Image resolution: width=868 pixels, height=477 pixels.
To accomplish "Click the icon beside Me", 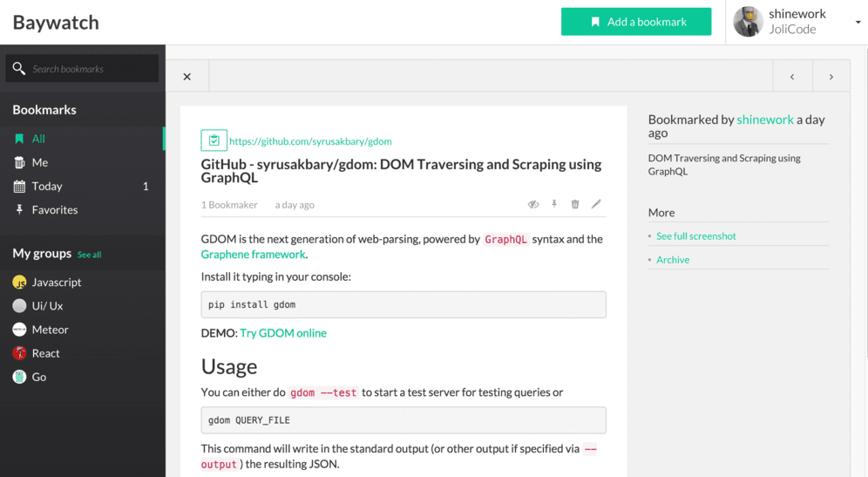I will click(x=19, y=162).
